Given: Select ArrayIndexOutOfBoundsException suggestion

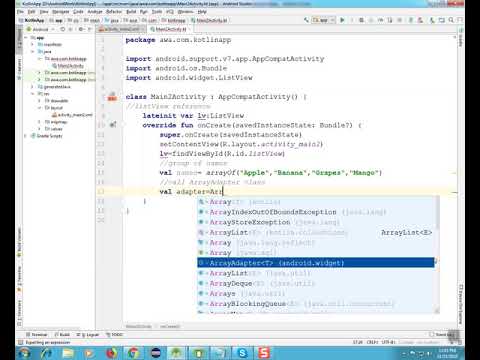Looking at the screenshot, I should coord(316,212).
